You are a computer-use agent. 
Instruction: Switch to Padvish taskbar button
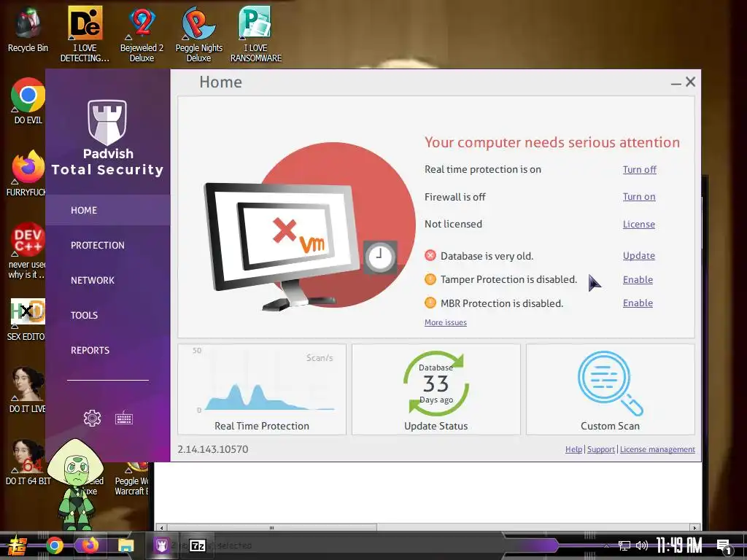click(161, 545)
